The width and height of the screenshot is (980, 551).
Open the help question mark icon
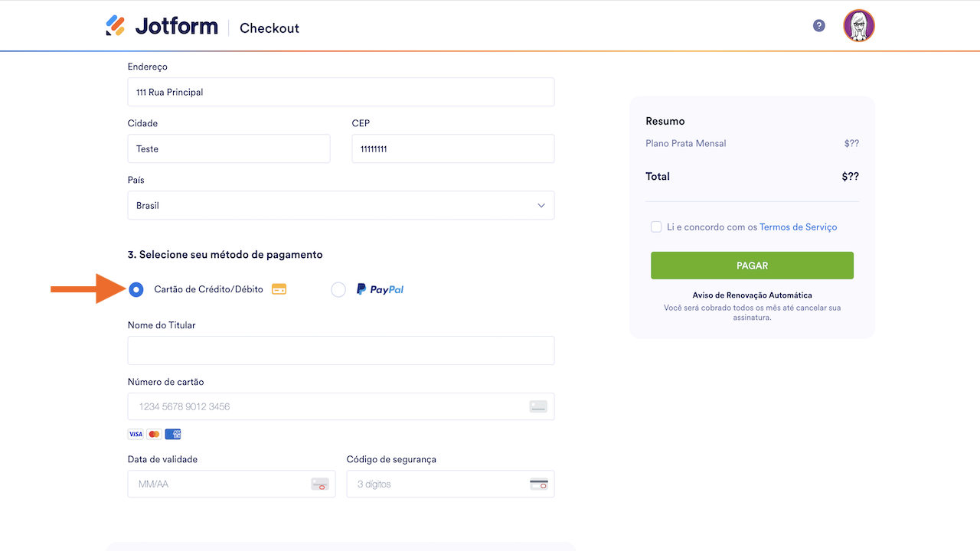(819, 25)
